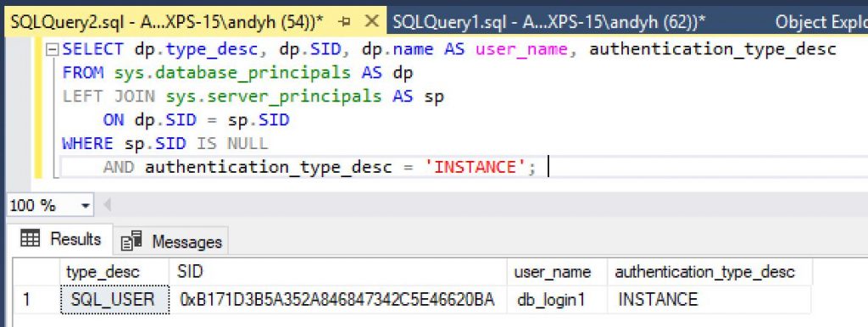Select the SQL_USER cell
The width and height of the screenshot is (868, 327).
coord(114,299)
